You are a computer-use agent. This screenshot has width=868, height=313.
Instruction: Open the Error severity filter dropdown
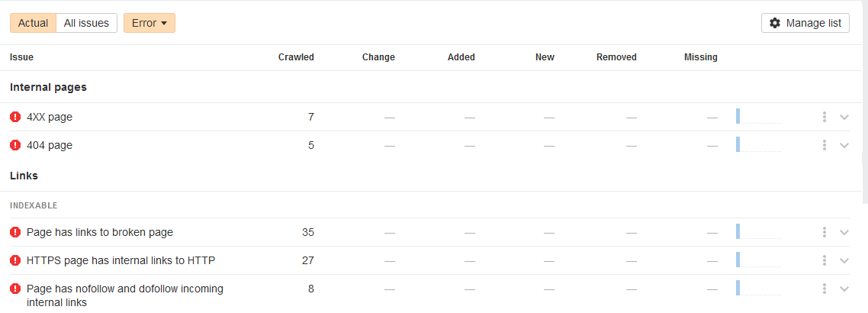[x=149, y=23]
